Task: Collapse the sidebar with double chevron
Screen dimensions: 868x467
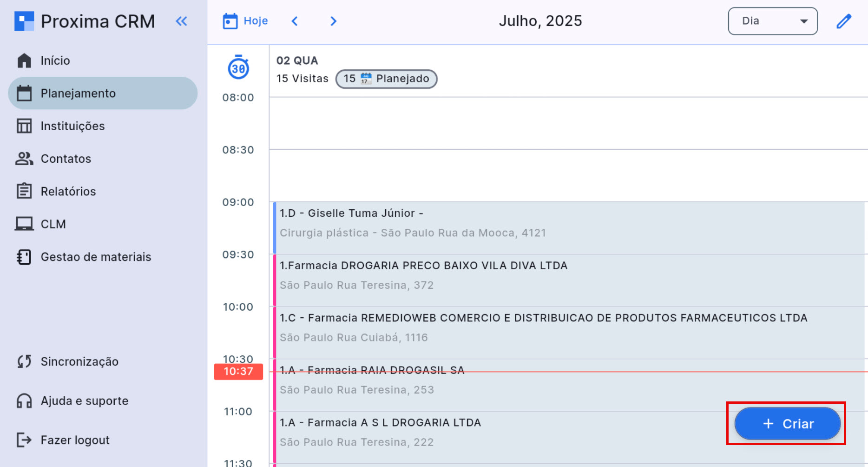Action: click(181, 21)
